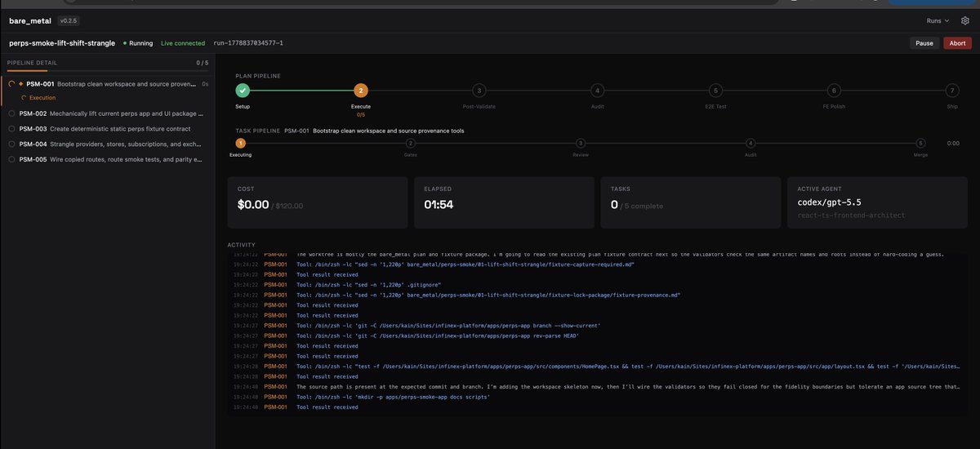This screenshot has height=449, width=980.
Task: Click the task pipeline Executing step 1 circle
Action: tap(240, 143)
